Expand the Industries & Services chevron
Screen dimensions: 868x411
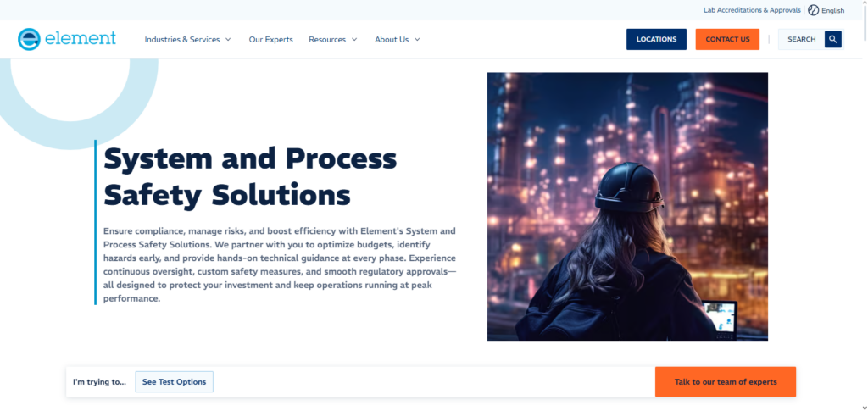click(228, 39)
